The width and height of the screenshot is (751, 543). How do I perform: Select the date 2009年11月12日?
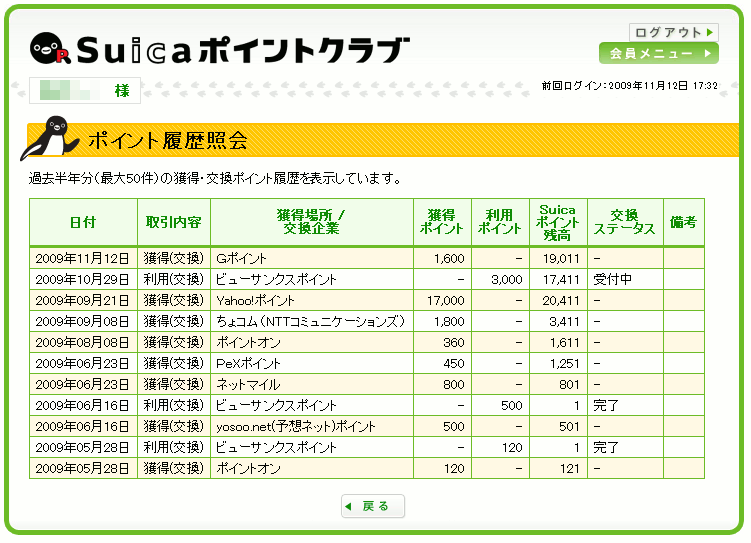tap(82, 259)
